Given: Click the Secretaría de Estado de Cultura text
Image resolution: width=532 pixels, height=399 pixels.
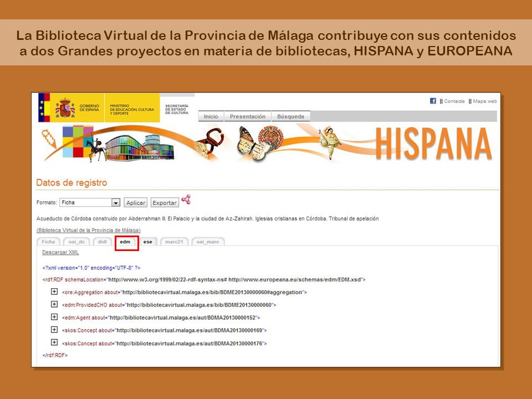Looking at the screenshot, I should click(x=177, y=109).
